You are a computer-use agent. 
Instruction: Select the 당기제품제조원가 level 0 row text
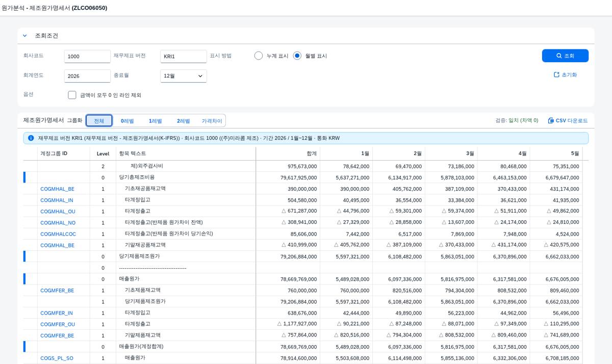pos(139,256)
